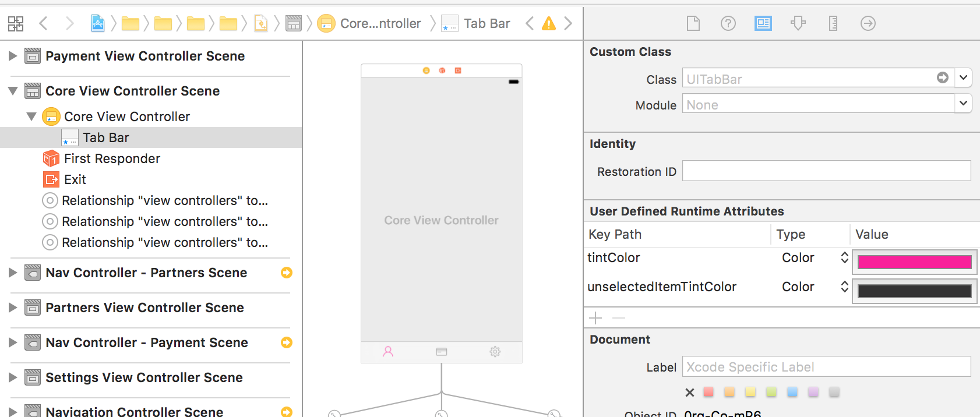Select the red document label color
Image resolution: width=980 pixels, height=417 pixels.
coord(708,392)
